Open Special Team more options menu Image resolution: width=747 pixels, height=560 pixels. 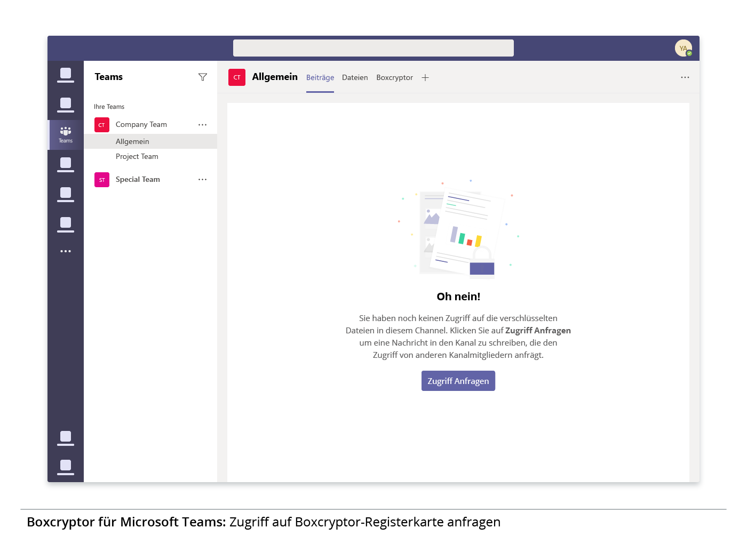pyautogui.click(x=202, y=180)
